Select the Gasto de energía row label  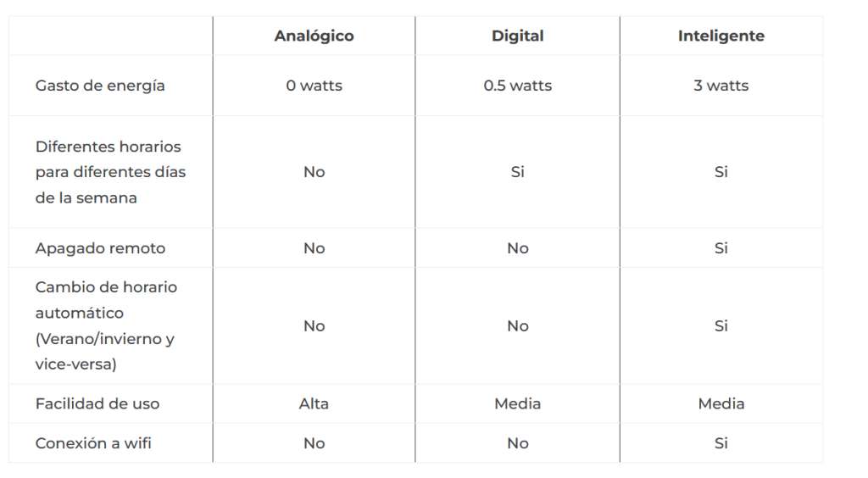tap(100, 86)
